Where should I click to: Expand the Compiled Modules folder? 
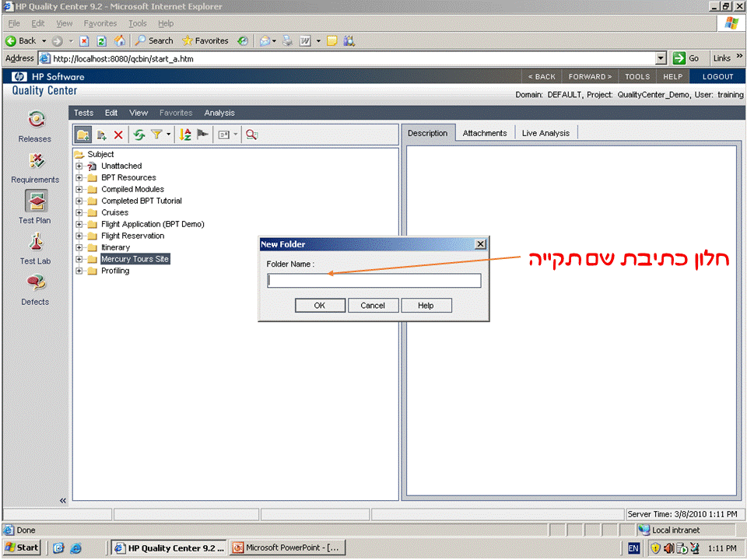coord(79,190)
